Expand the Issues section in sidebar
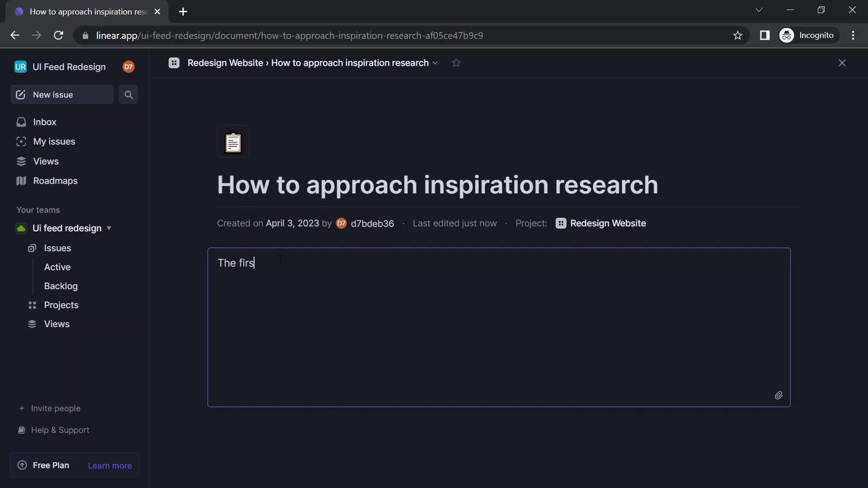 tap(57, 248)
